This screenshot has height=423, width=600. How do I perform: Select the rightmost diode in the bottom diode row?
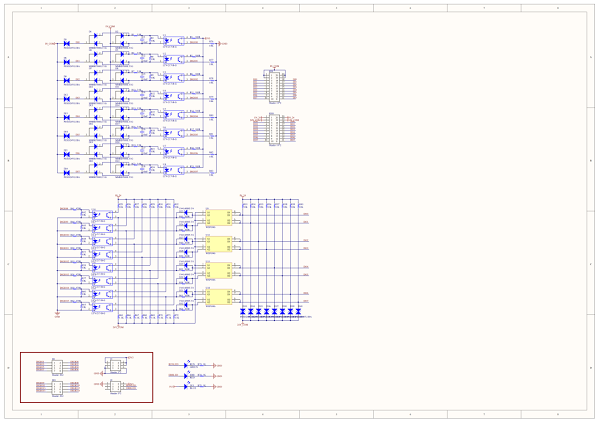298,312
